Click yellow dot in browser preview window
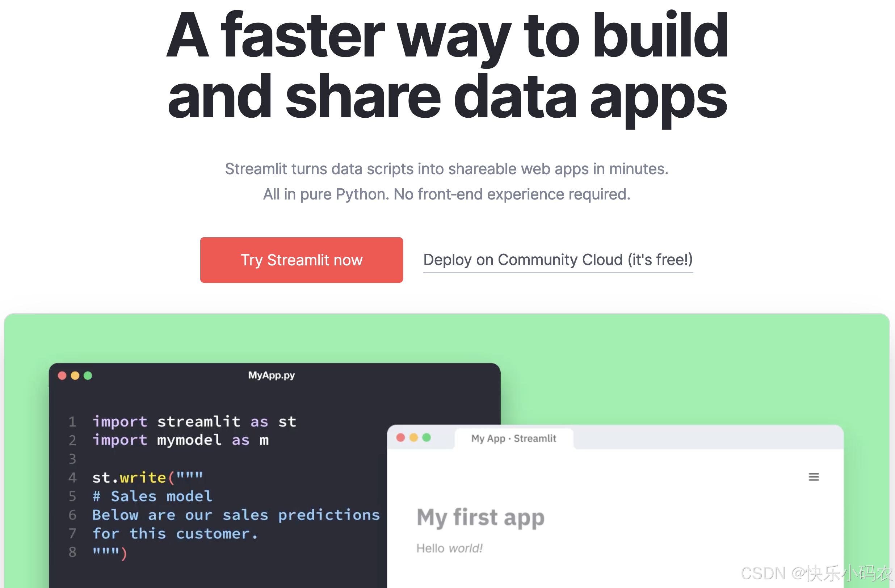The image size is (895, 588). pos(414,438)
